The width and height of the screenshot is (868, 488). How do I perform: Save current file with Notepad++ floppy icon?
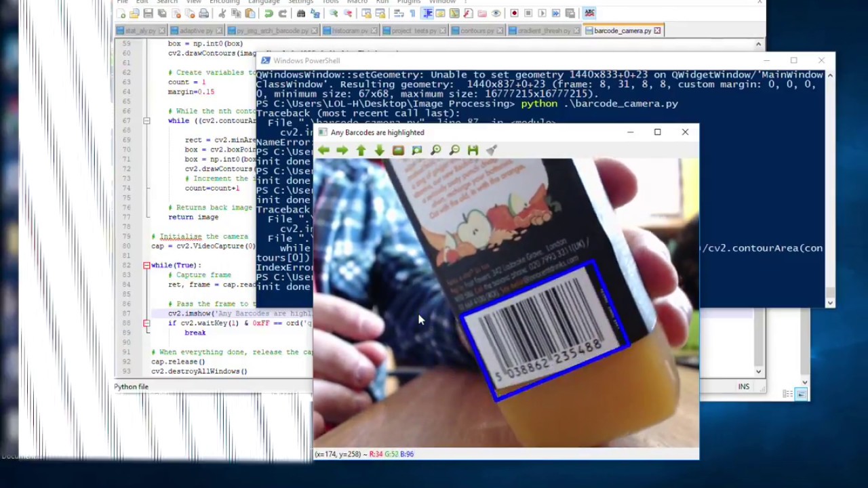click(148, 13)
